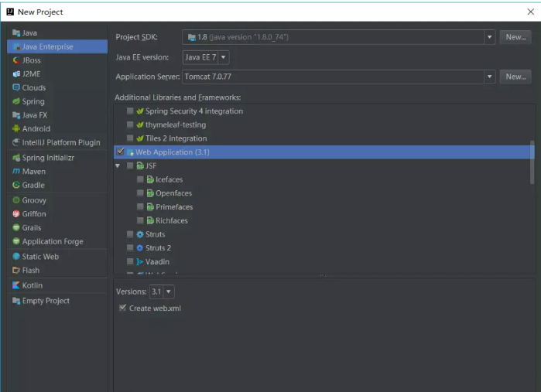Click New button next to Application Server
Viewport: 541px width, 392px height.
tap(515, 77)
